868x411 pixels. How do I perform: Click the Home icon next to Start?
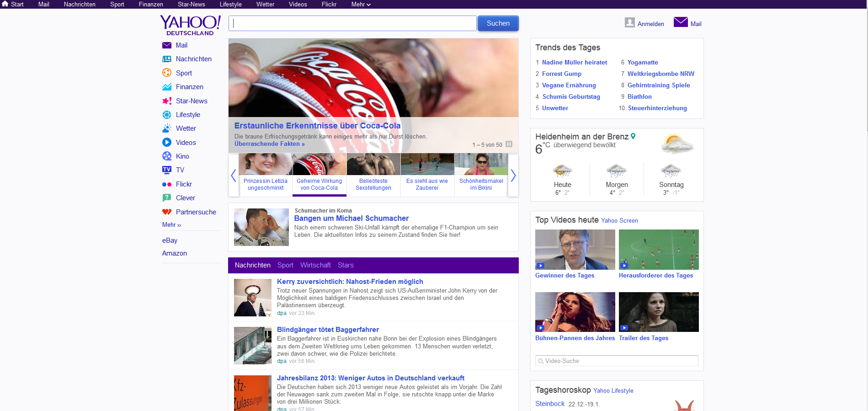[x=5, y=4]
